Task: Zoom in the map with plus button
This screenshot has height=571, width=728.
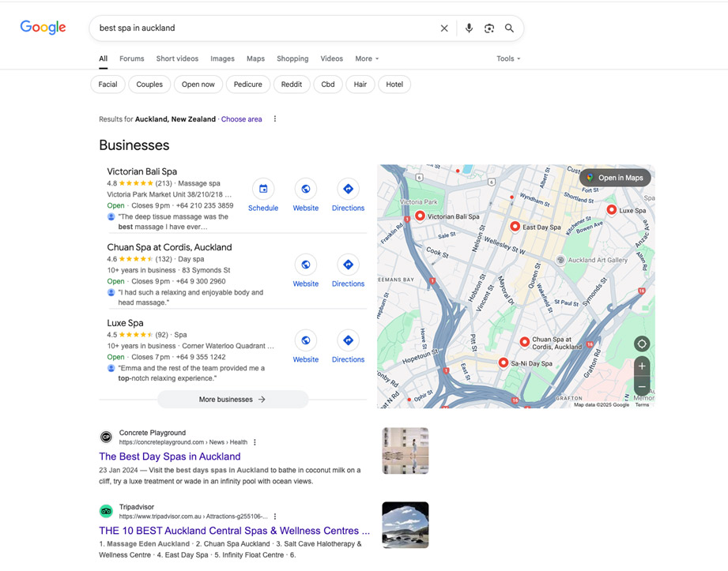Action: (642, 366)
